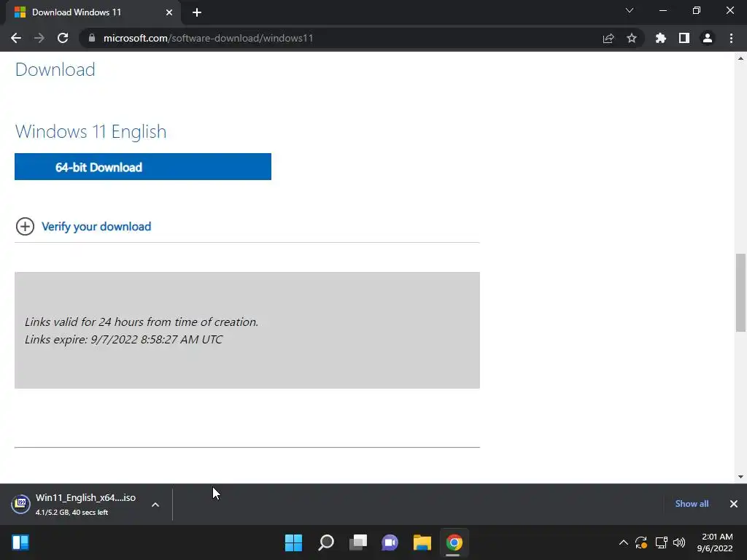Click the ISO file icon in downloads bar
The width and height of the screenshot is (747, 560).
coord(21,504)
